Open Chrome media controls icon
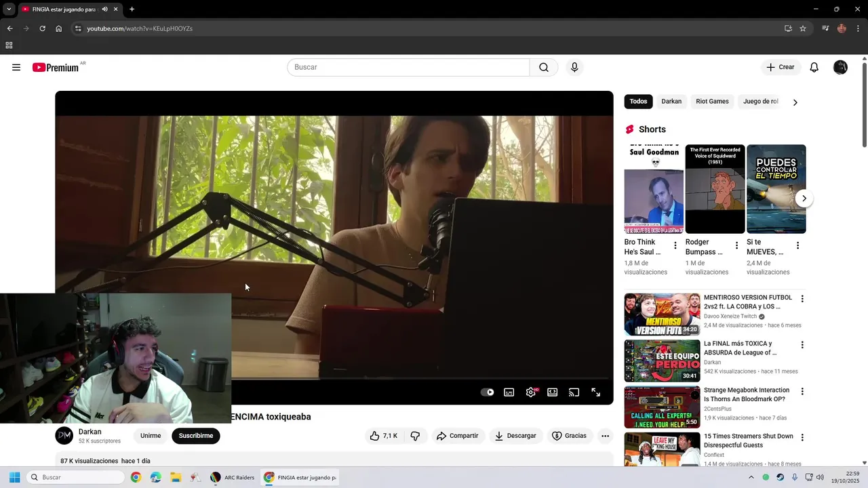 tap(825, 28)
